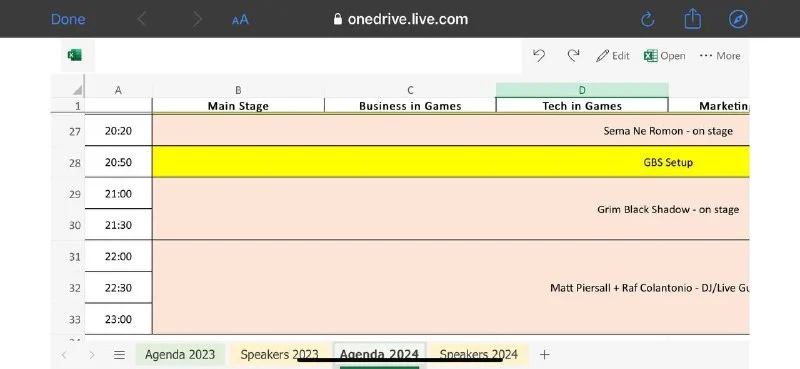Click the yellow GBS Setup cell
This screenshot has height=369, width=800.
tap(451, 162)
